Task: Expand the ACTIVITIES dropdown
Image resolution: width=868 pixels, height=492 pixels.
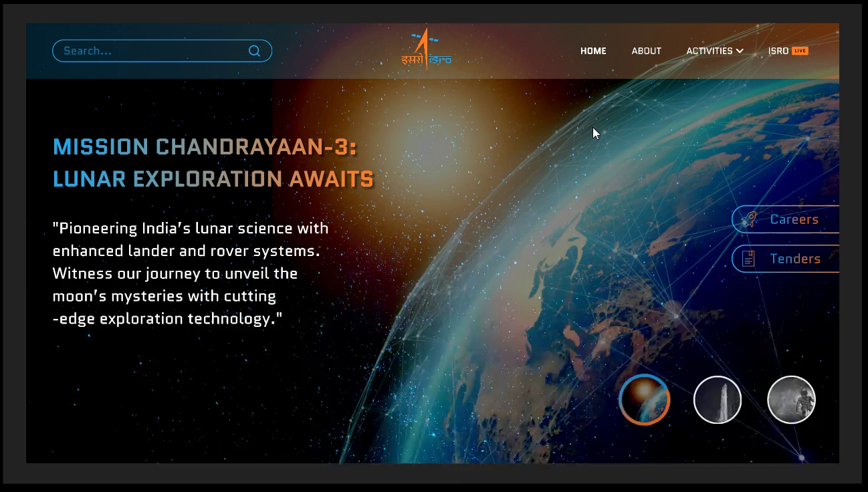Action: click(x=709, y=50)
